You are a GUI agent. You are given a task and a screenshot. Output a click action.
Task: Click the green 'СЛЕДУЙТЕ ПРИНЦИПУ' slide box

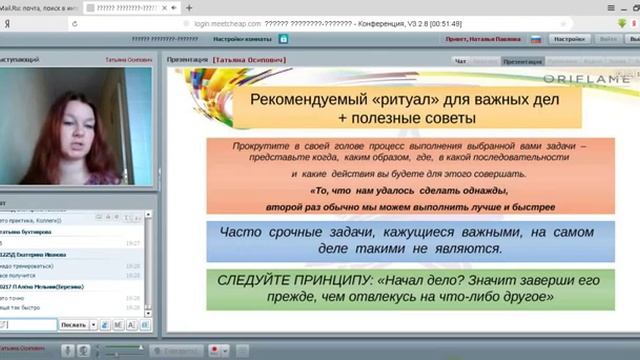(410, 289)
